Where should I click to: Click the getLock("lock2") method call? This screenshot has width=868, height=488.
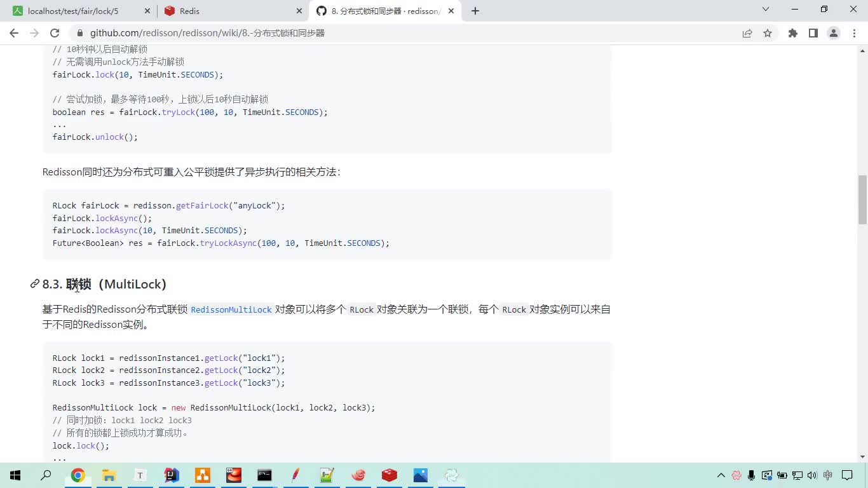[245, 370]
